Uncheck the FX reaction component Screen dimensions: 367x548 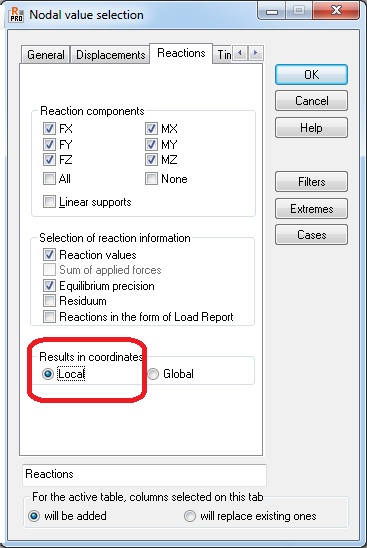[49, 129]
